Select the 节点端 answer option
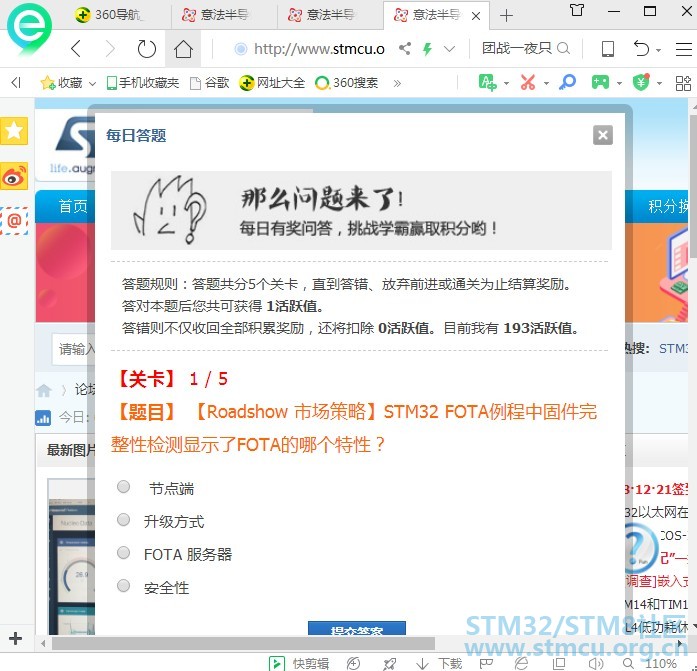 [x=123, y=487]
